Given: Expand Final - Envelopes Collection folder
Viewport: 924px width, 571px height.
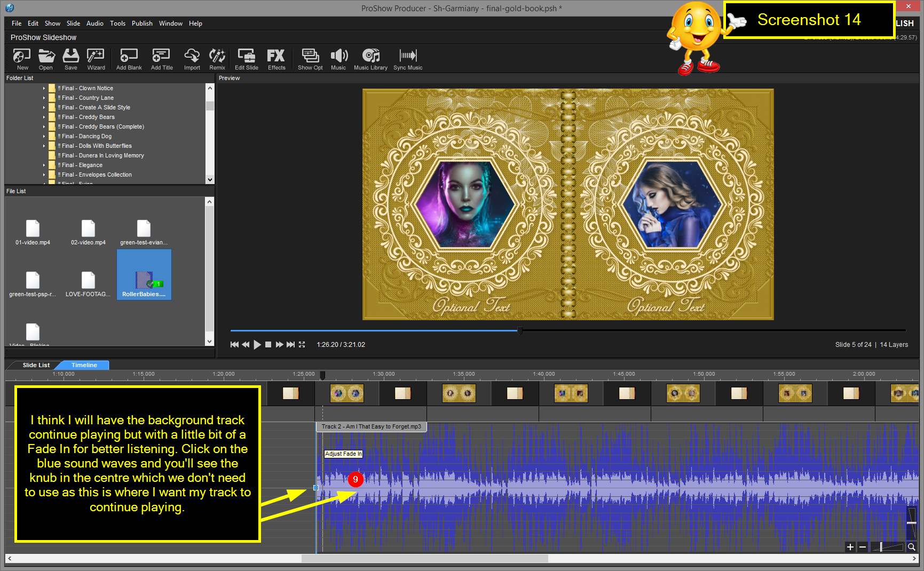Looking at the screenshot, I should click(x=44, y=175).
